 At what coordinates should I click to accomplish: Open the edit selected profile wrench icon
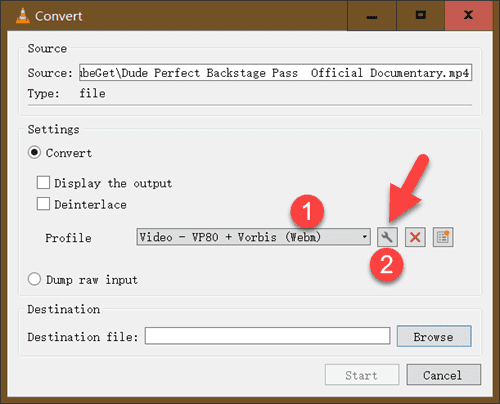tap(387, 237)
